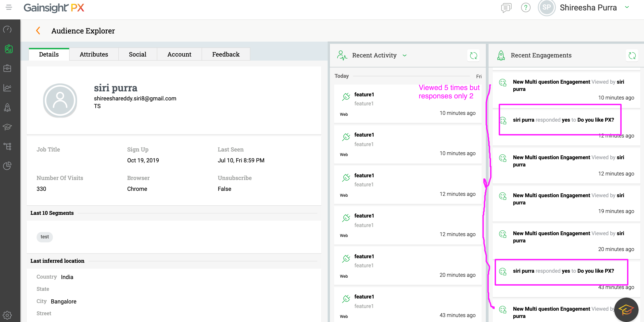Switch to the Attributes tab
Image resolution: width=644 pixels, height=322 pixels.
tap(94, 54)
